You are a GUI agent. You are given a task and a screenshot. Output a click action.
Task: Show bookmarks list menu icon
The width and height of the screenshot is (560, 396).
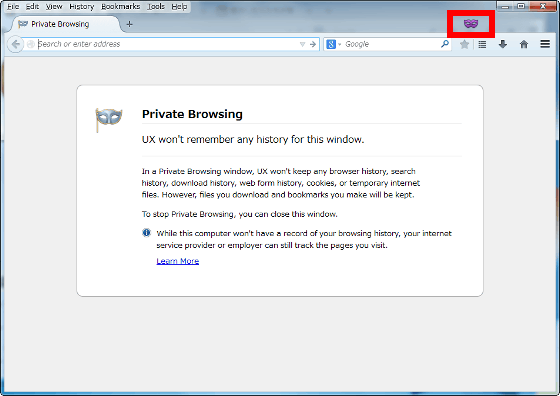482,44
